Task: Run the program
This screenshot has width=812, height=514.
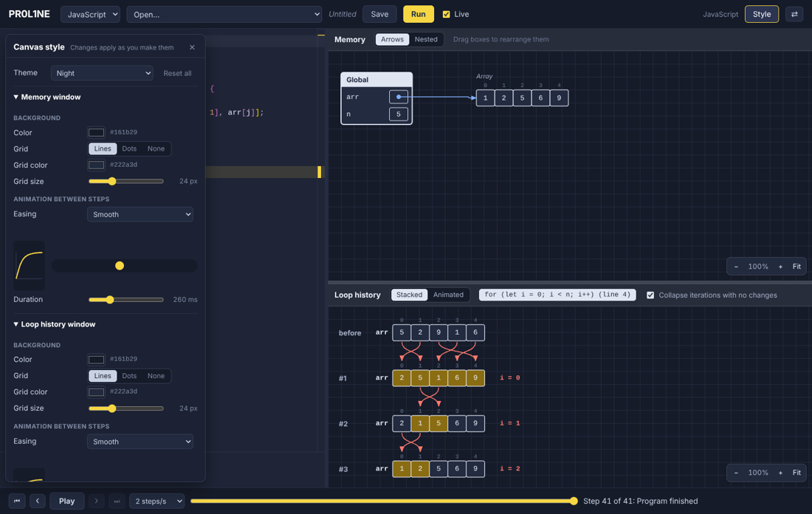Action: [419, 14]
